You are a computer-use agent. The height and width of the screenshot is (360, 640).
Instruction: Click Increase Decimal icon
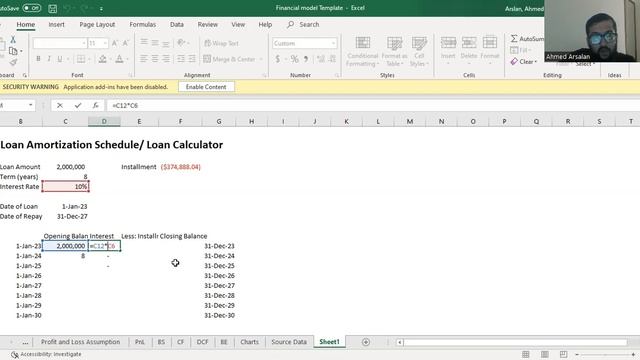coord(321,59)
